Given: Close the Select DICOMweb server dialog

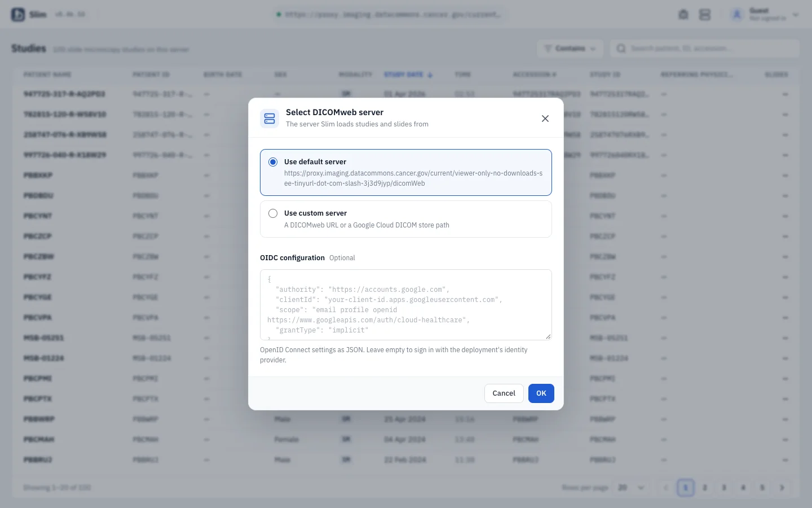Looking at the screenshot, I should 545,119.
